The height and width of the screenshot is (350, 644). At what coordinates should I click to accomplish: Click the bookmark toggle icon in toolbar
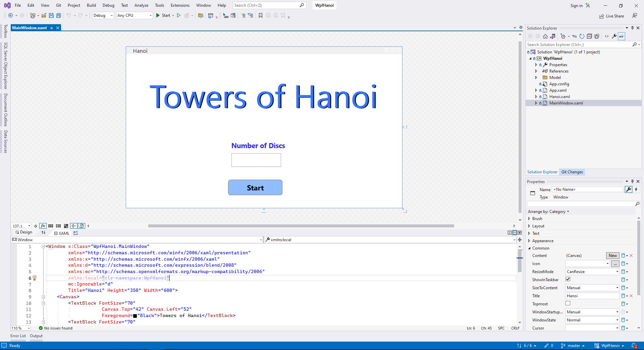click(261, 15)
